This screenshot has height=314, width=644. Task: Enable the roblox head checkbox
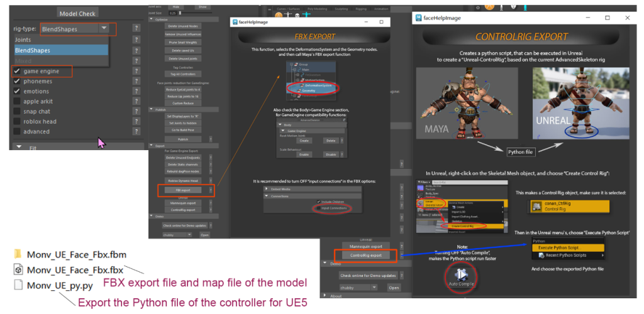pyautogui.click(x=17, y=121)
